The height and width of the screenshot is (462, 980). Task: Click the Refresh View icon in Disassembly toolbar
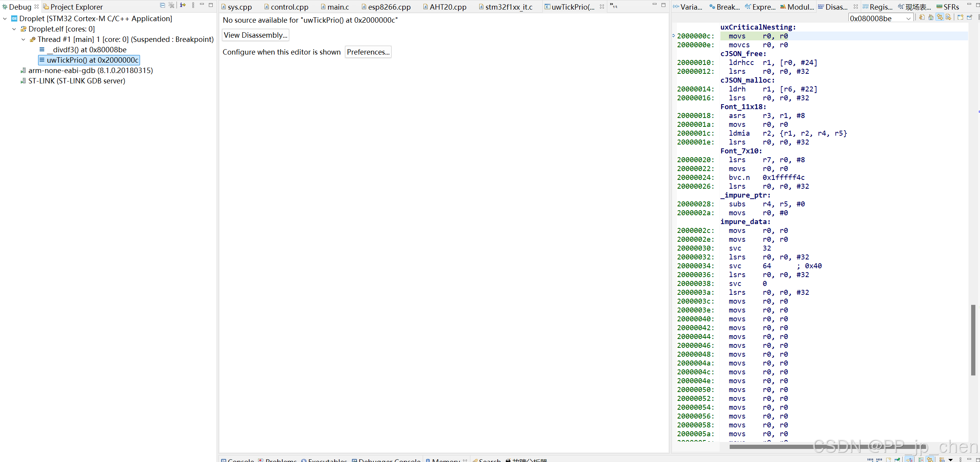pyautogui.click(x=922, y=17)
